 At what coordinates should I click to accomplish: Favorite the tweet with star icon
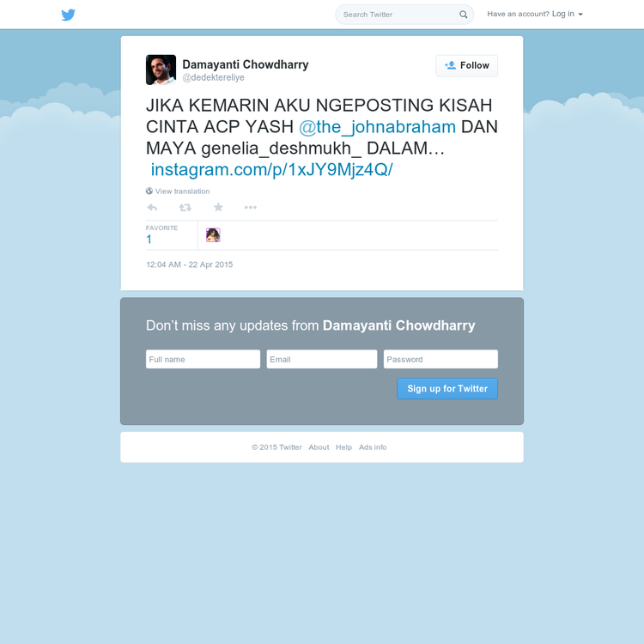(218, 208)
